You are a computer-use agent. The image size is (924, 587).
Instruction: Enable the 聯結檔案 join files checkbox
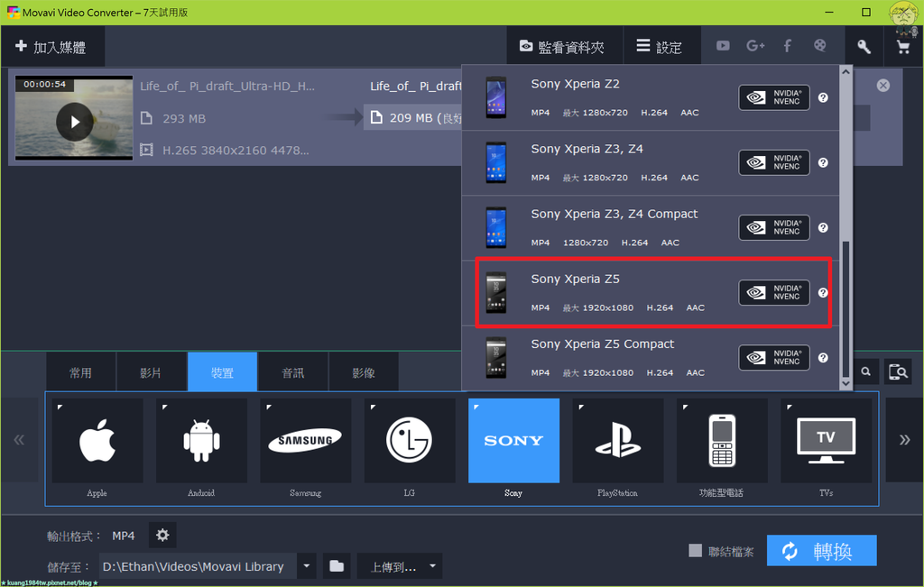[696, 551]
